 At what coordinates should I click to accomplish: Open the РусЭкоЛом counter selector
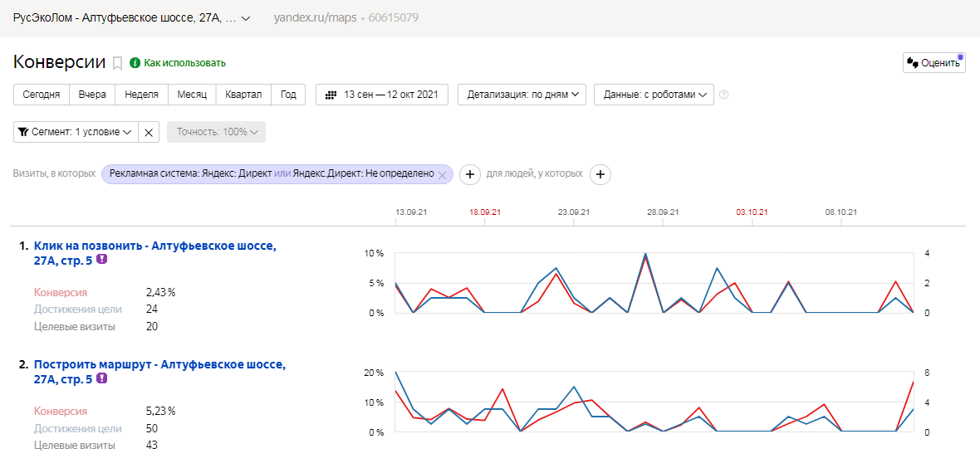coord(131,17)
